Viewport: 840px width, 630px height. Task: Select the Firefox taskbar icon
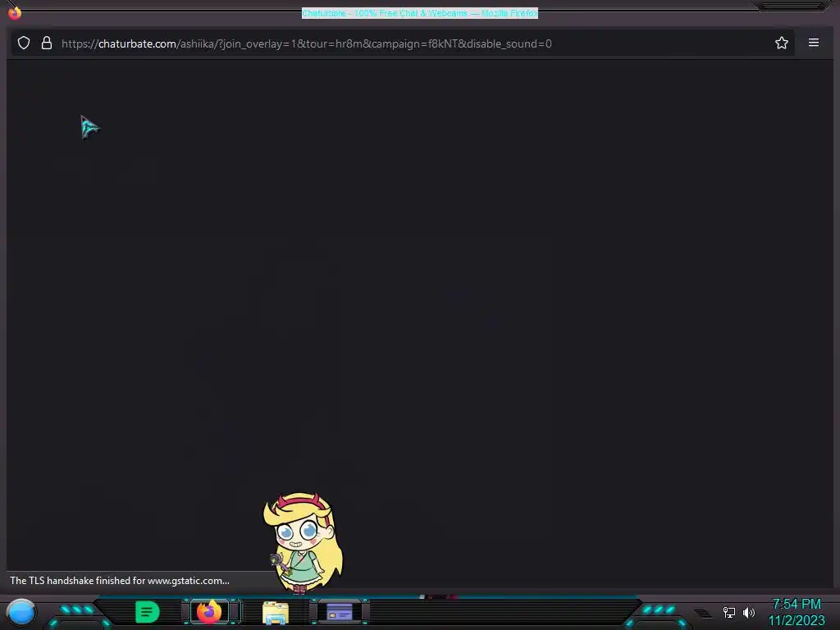[x=209, y=611]
